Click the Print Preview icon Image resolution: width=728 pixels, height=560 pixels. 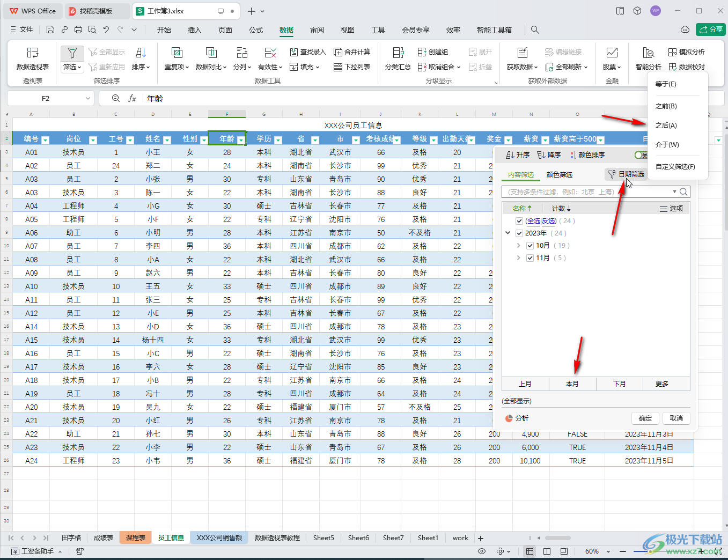(92, 30)
